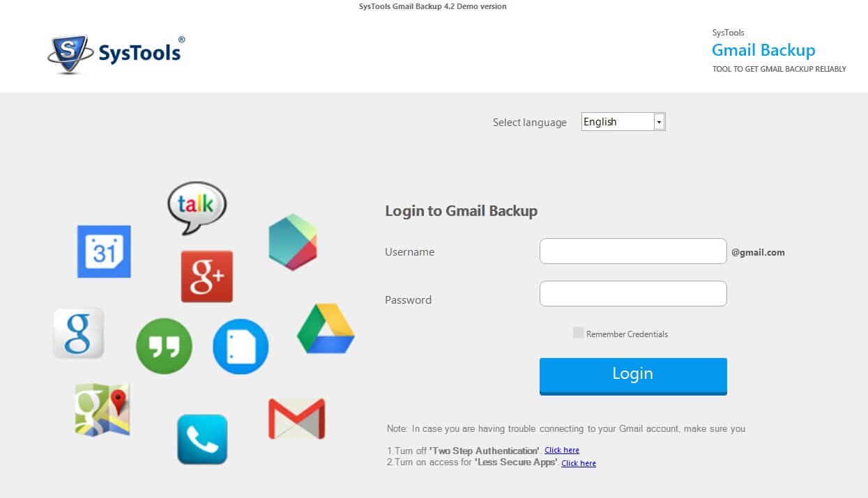Click the 'Gmail Backup' product title
The image size is (868, 498).
pos(763,50)
